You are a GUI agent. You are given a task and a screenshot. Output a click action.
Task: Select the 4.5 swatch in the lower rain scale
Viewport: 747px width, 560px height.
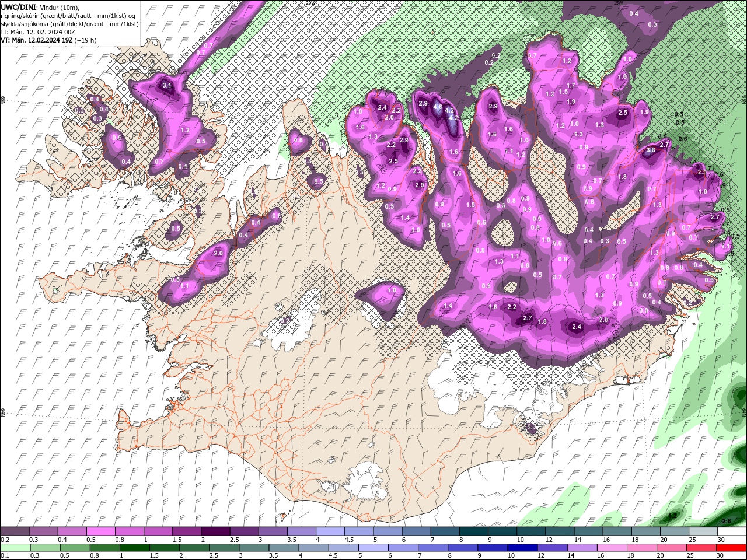[344, 548]
